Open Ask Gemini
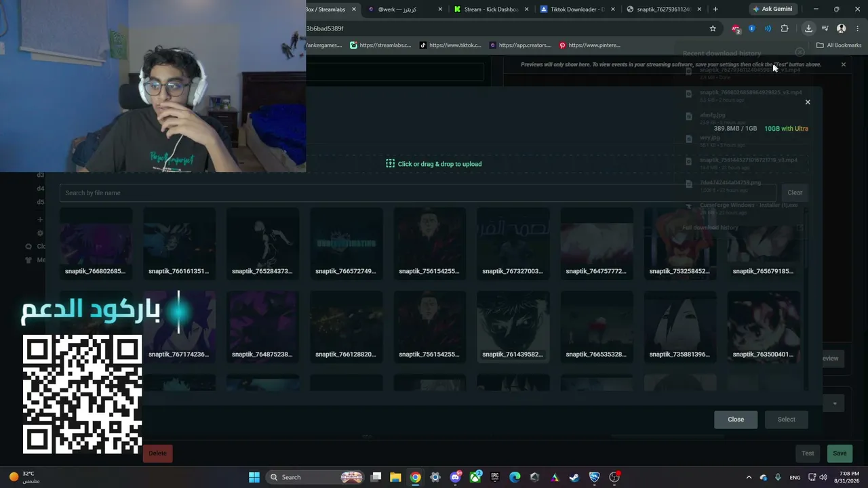Viewport: 868px width, 488px height. (x=772, y=9)
